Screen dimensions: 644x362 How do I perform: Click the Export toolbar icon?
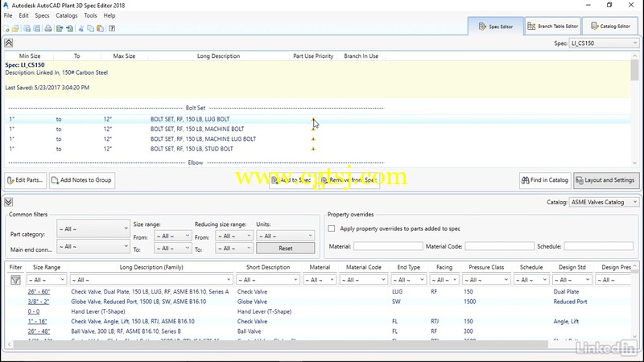point(60,28)
